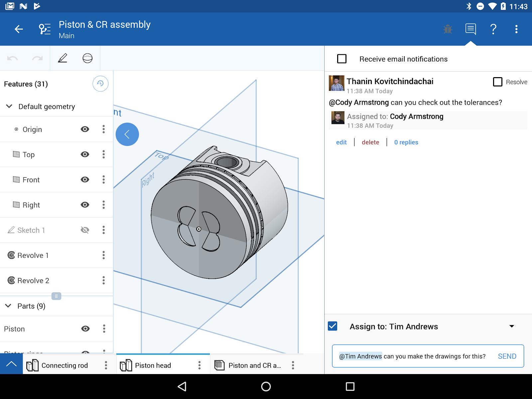Open the comments panel icon
This screenshot has height=399, width=532.
[x=470, y=29]
